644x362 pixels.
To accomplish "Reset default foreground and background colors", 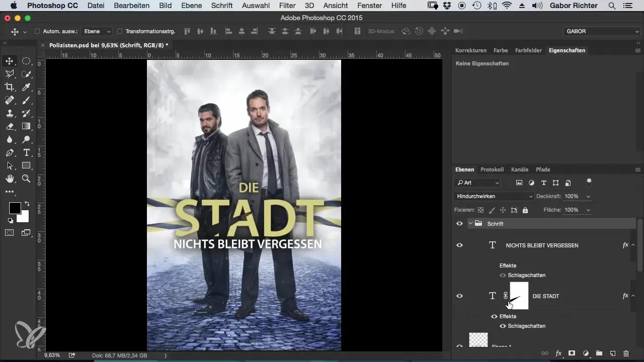I will pos(10,220).
